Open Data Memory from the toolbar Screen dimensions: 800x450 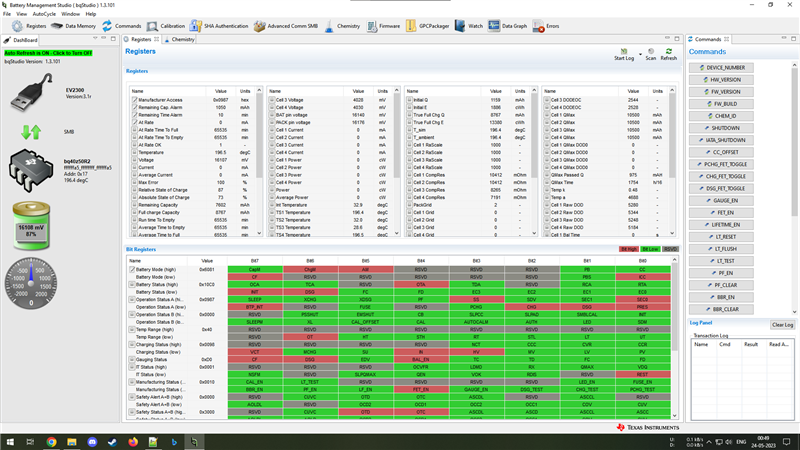73,26
